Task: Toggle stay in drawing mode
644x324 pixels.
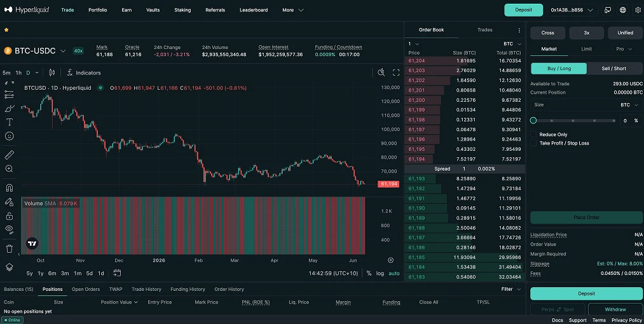Action: [x=9, y=202]
